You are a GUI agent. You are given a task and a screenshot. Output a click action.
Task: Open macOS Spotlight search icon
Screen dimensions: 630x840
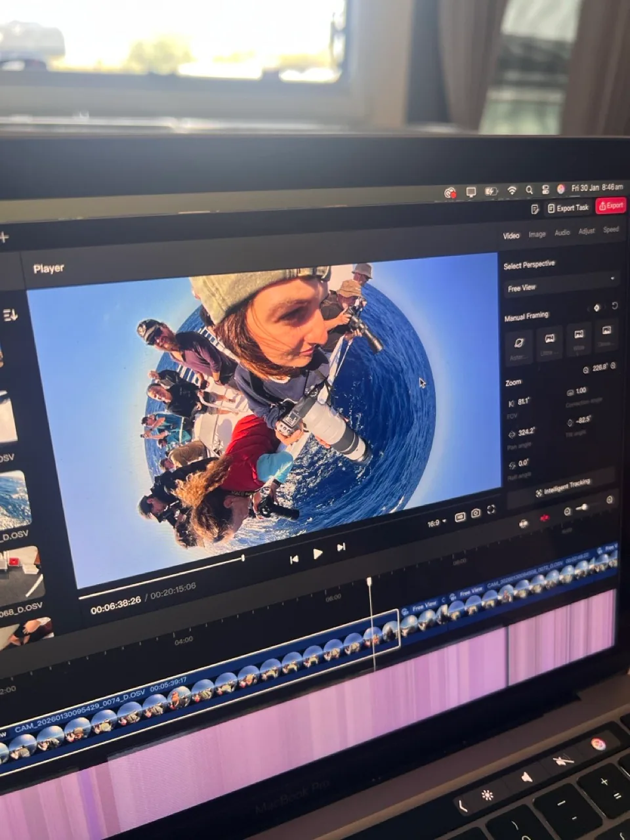tap(529, 190)
